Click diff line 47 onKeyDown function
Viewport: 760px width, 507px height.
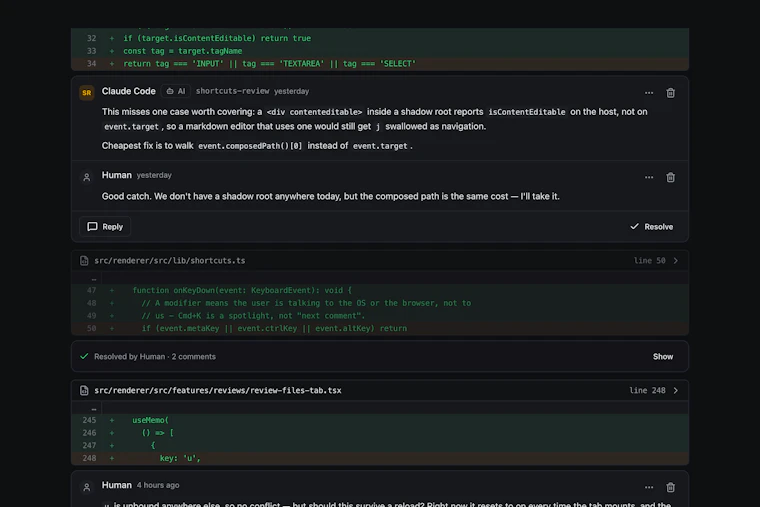[380, 290]
